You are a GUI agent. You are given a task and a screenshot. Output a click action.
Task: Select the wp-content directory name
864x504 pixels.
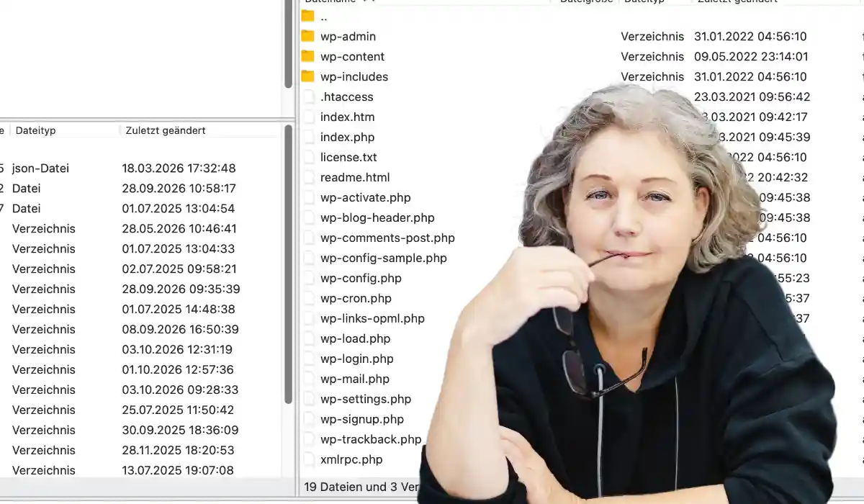(352, 56)
